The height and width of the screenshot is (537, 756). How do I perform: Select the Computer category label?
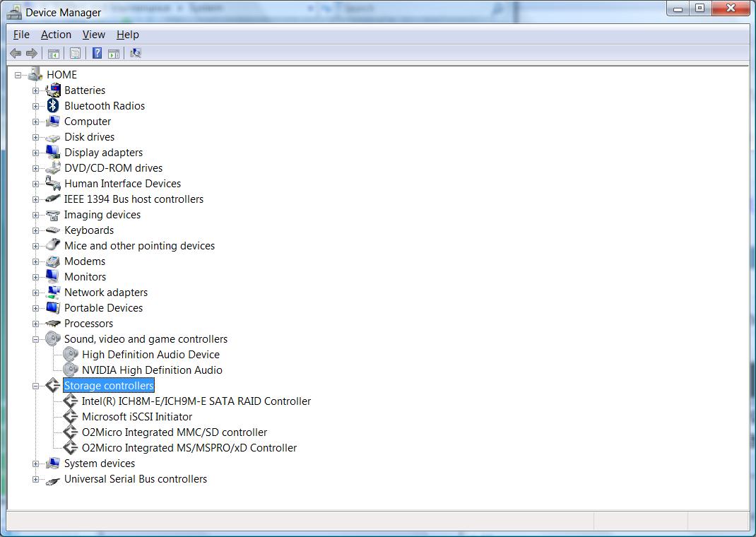pyautogui.click(x=88, y=121)
